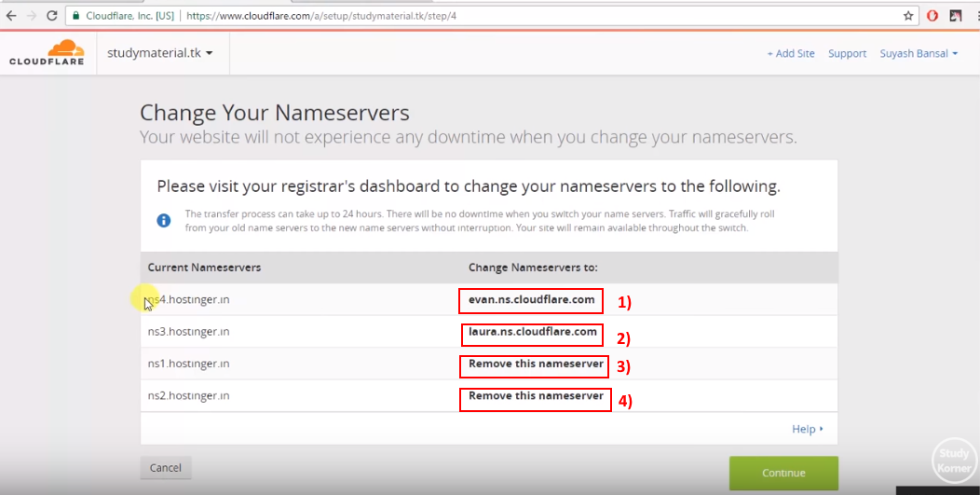Screen dimensions: 980x495
Task: Reload the page with the refresh icon
Action: 52,16
